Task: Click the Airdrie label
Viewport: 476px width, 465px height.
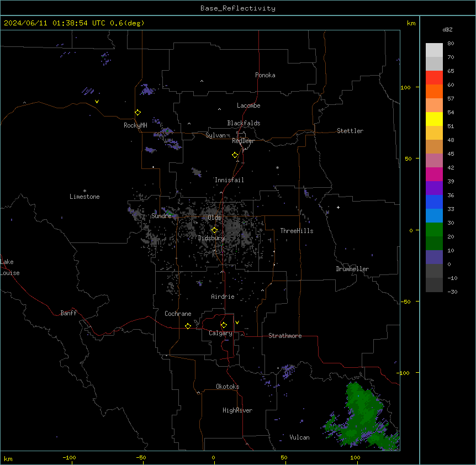Action: [x=223, y=297]
